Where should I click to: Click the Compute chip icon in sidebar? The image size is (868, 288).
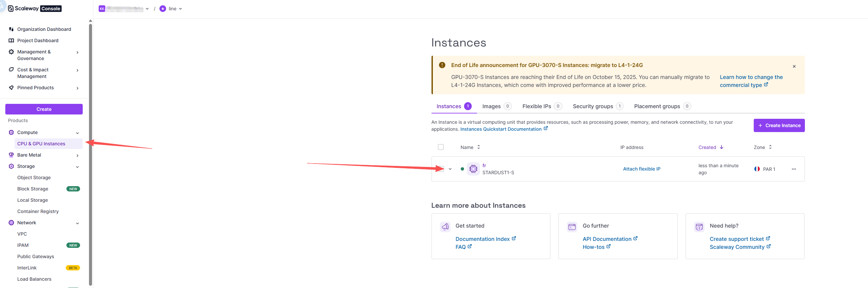[x=11, y=133]
